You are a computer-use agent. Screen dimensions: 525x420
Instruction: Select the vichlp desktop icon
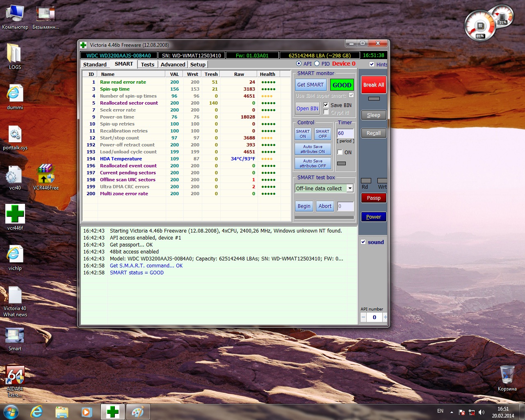coord(15,258)
